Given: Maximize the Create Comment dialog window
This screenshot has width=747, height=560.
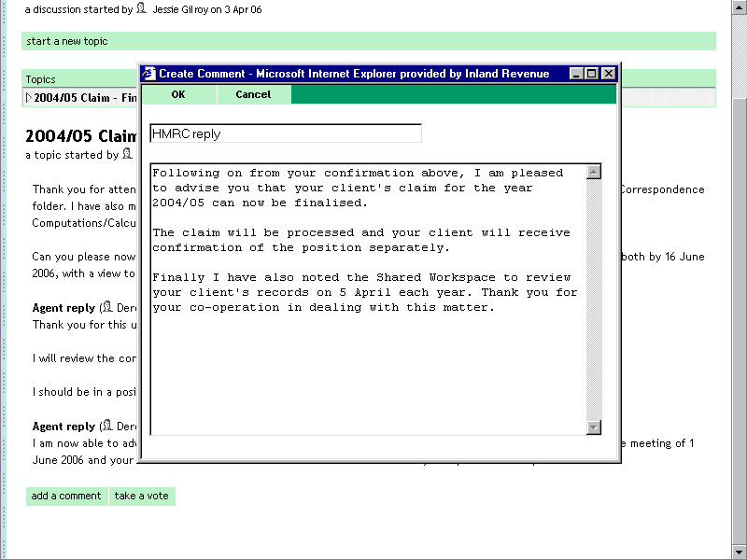Looking at the screenshot, I should pos(592,74).
